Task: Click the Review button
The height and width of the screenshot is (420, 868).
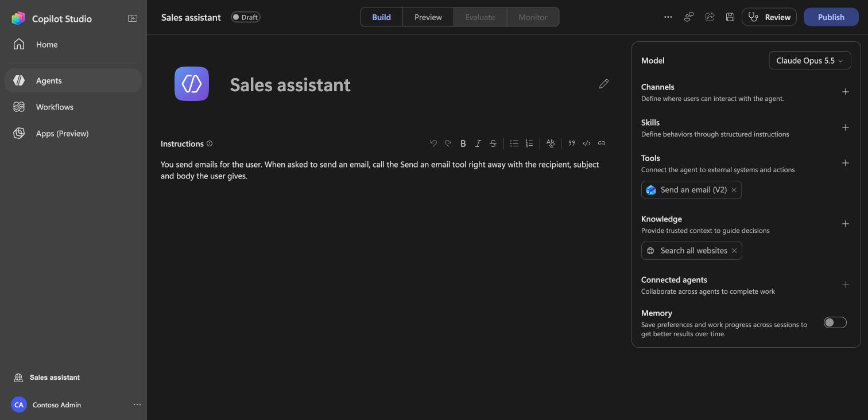Action: coord(769,17)
